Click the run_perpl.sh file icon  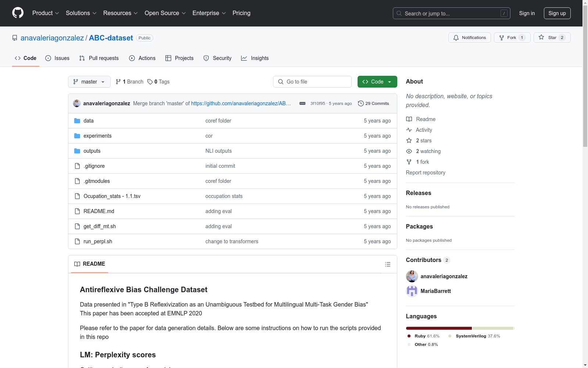click(x=77, y=241)
